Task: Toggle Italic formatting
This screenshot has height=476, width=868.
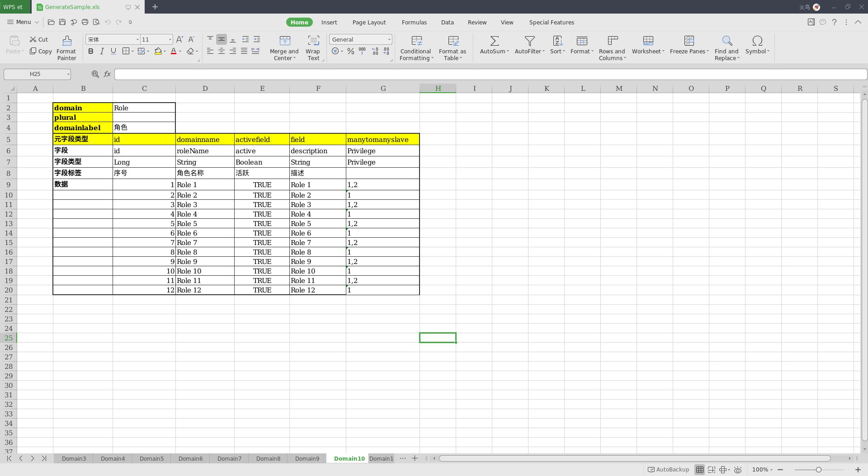Action: tap(102, 51)
